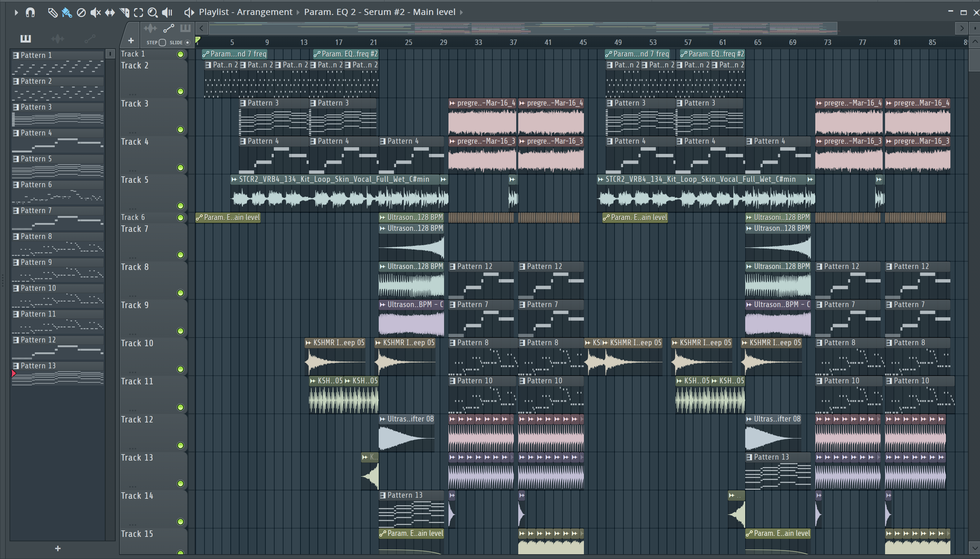This screenshot has width=980, height=559.
Task: Mute Track 7 with its green LED
Action: [180, 255]
